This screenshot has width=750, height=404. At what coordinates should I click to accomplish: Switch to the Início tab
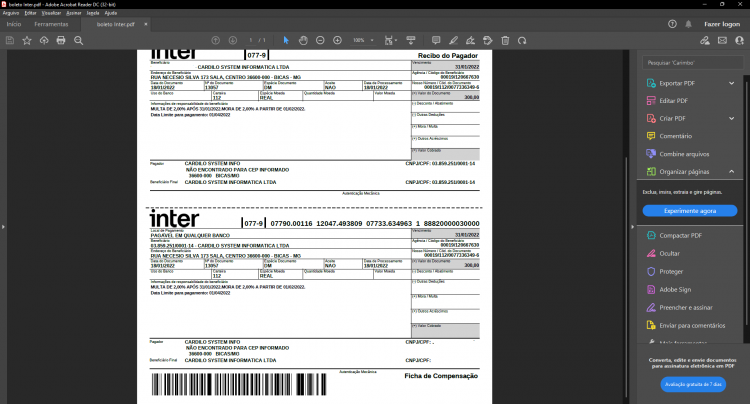tap(14, 24)
